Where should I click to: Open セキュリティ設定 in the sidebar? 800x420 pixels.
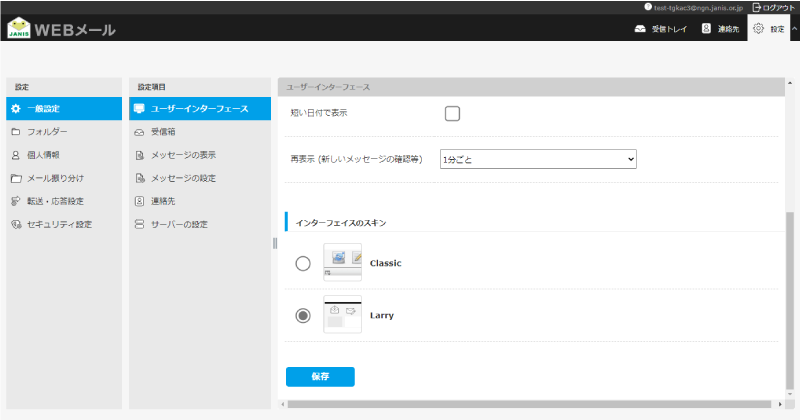[59, 224]
